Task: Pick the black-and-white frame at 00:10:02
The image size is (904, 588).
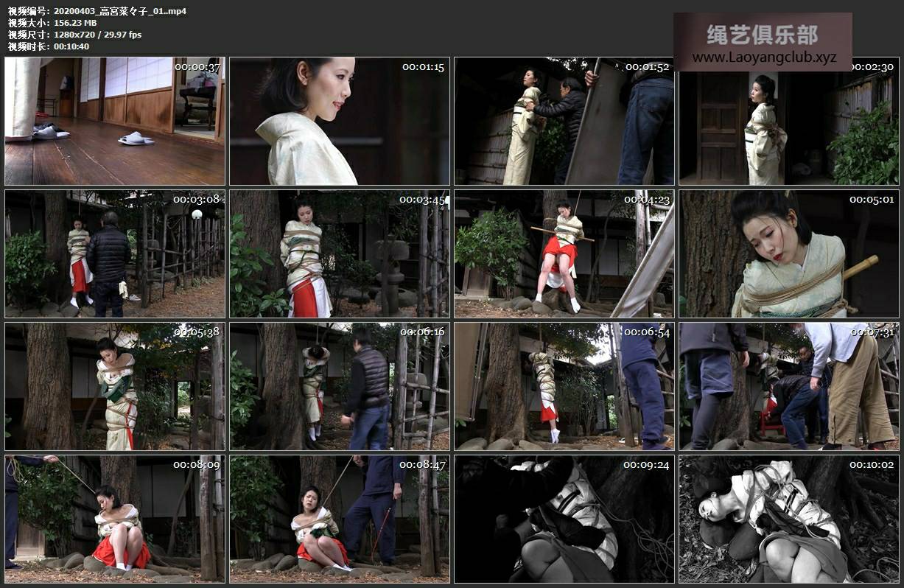Action: coord(789,519)
